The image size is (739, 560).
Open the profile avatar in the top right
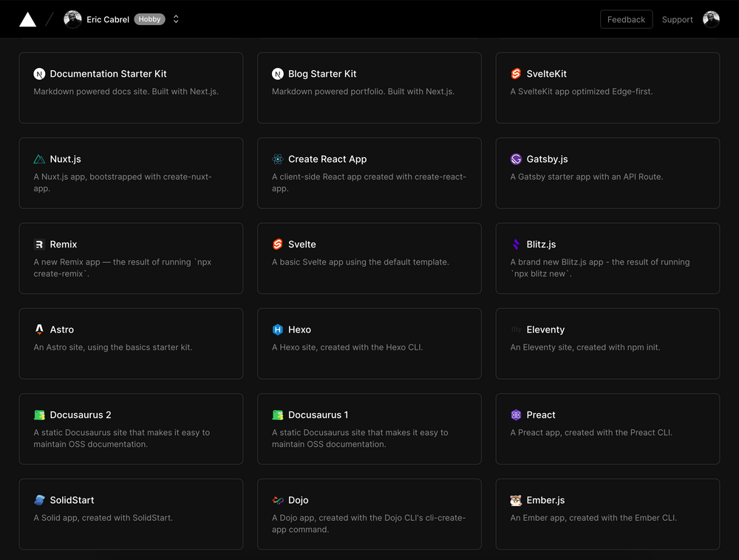click(x=710, y=19)
